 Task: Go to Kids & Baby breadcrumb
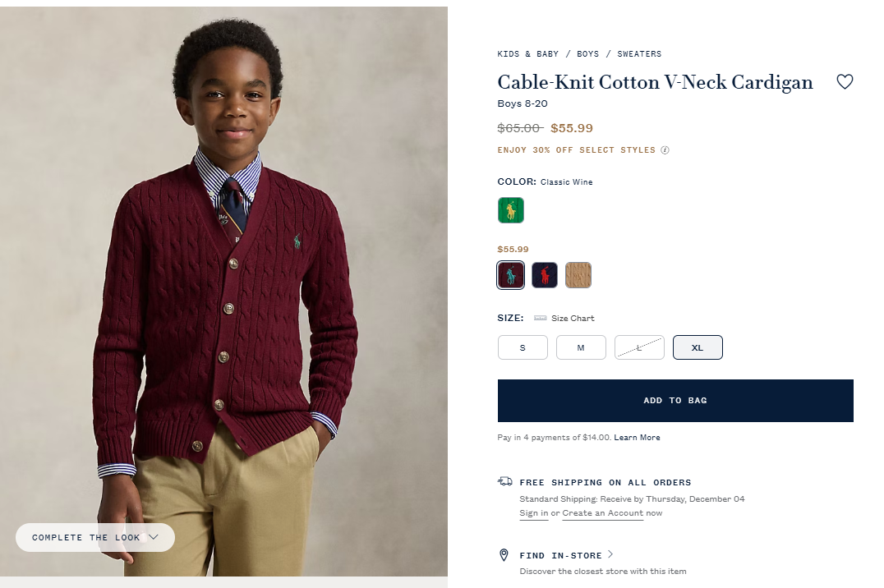527,54
